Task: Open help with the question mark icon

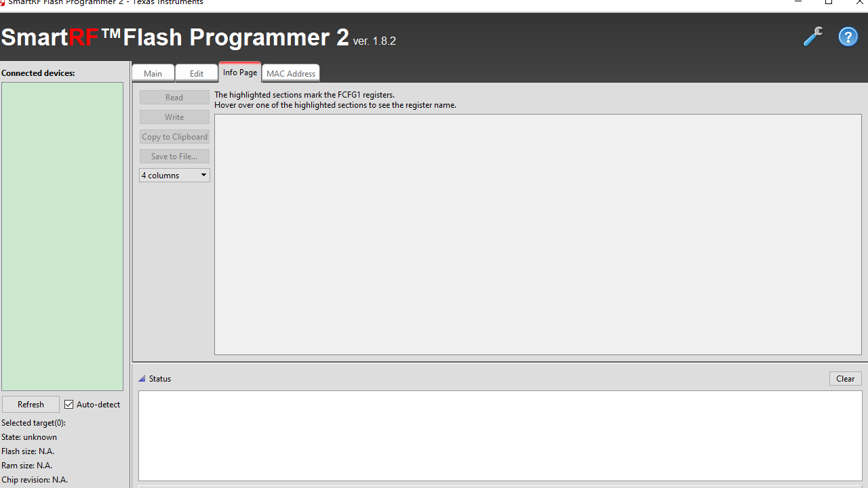Action: tap(848, 37)
